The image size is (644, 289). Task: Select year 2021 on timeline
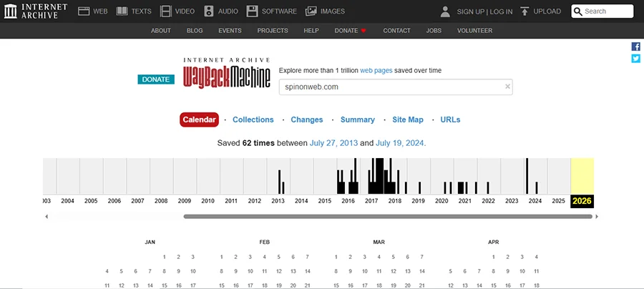click(x=465, y=201)
